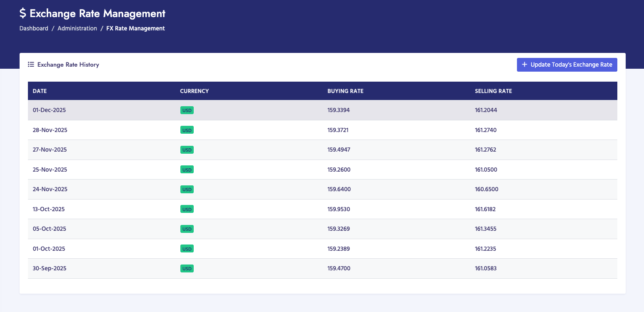Click the FX Rate Management breadcrumb
This screenshot has width=644, height=312.
(135, 28)
